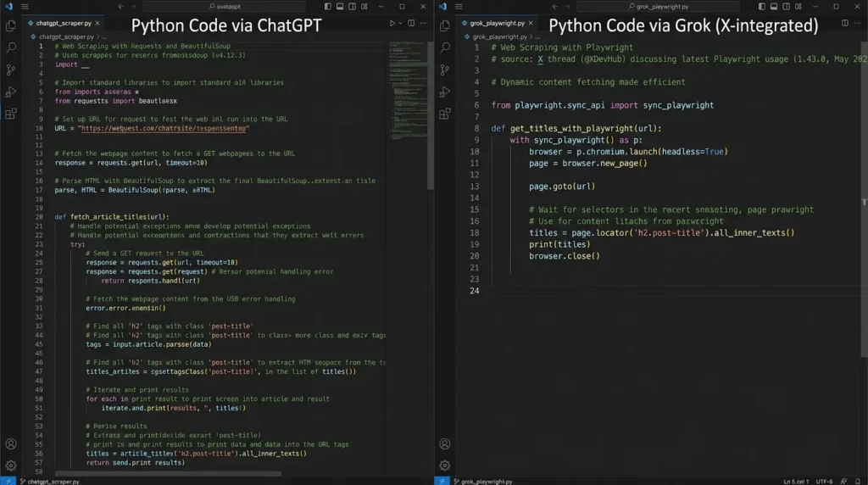Screen dimensions: 868x485
Task: Go back in the ChatGPT window title bar
Action: 120,7
